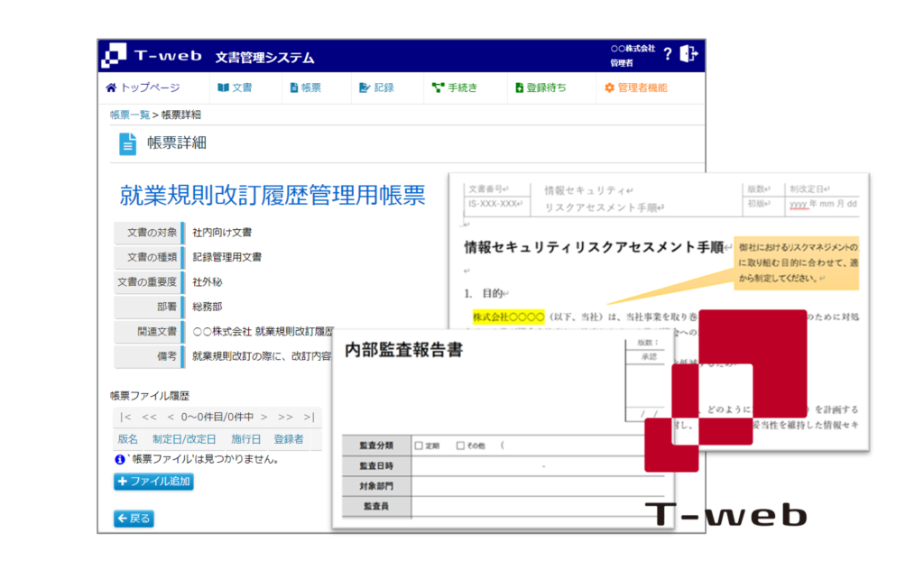Click the info icon in 帳票ファイル履歴 section
Viewport: 924px width, 579px height.
pos(119,457)
